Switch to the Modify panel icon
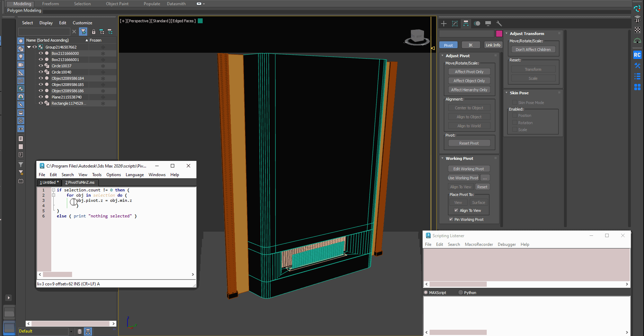 455,24
